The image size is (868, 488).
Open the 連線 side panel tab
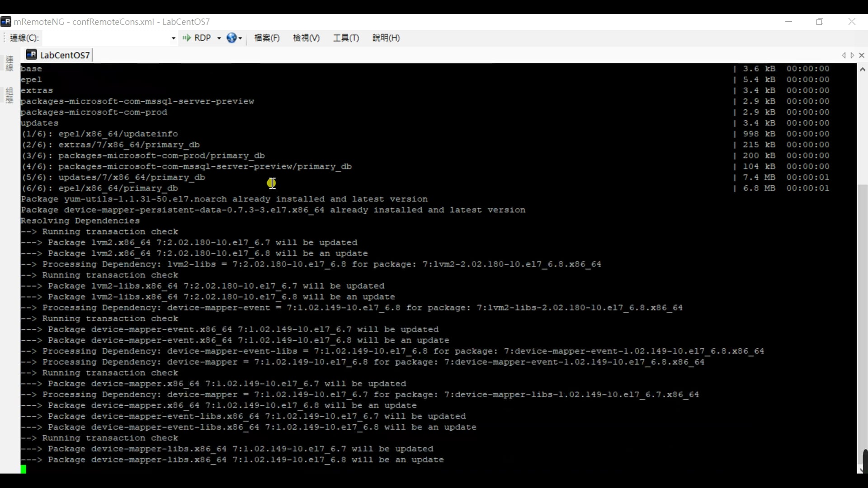pyautogui.click(x=9, y=64)
